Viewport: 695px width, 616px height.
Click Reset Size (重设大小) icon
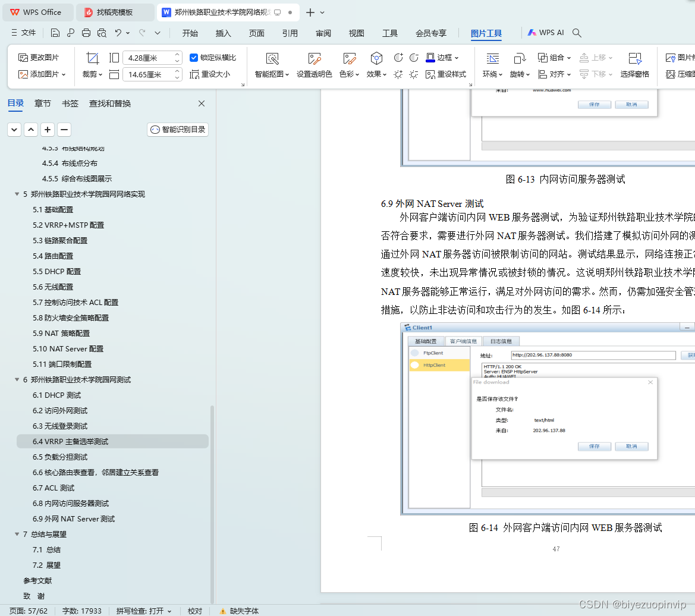210,74
